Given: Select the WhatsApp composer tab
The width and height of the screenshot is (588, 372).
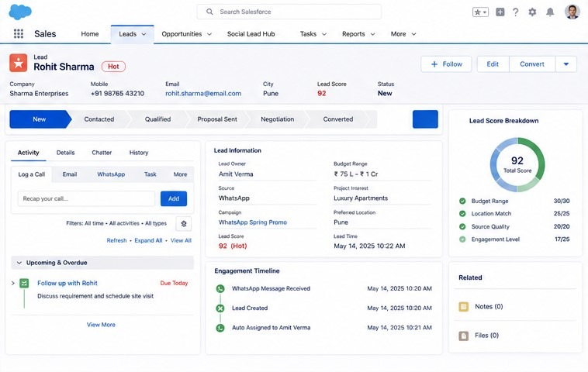Looking at the screenshot, I should [111, 174].
